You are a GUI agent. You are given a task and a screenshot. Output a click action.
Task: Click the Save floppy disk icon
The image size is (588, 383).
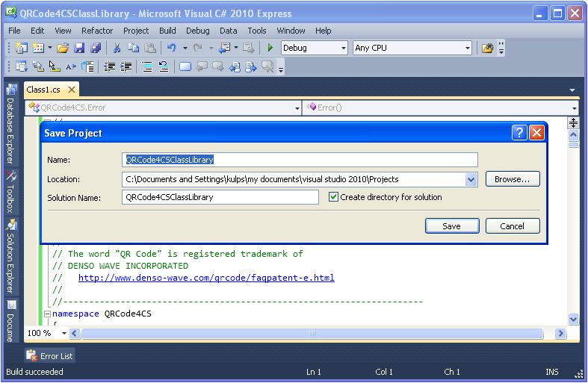click(79, 48)
